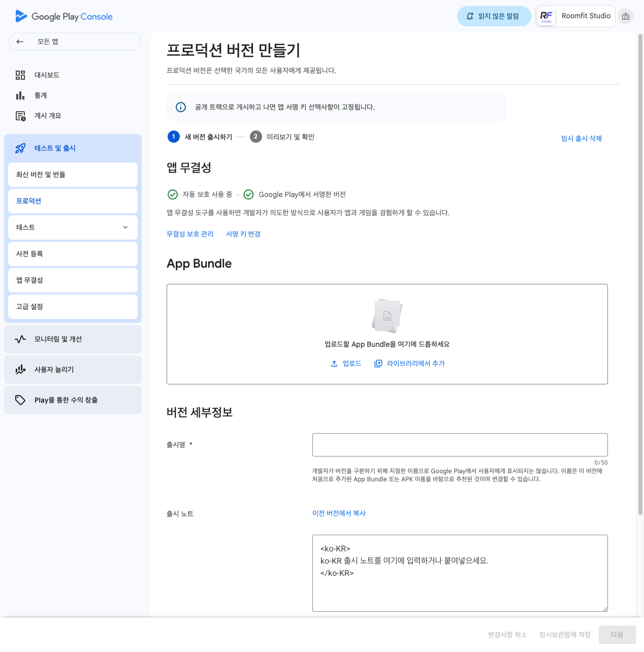Click the 읽지 않은 알림 notifications button
644x652 pixels.
[x=494, y=16]
